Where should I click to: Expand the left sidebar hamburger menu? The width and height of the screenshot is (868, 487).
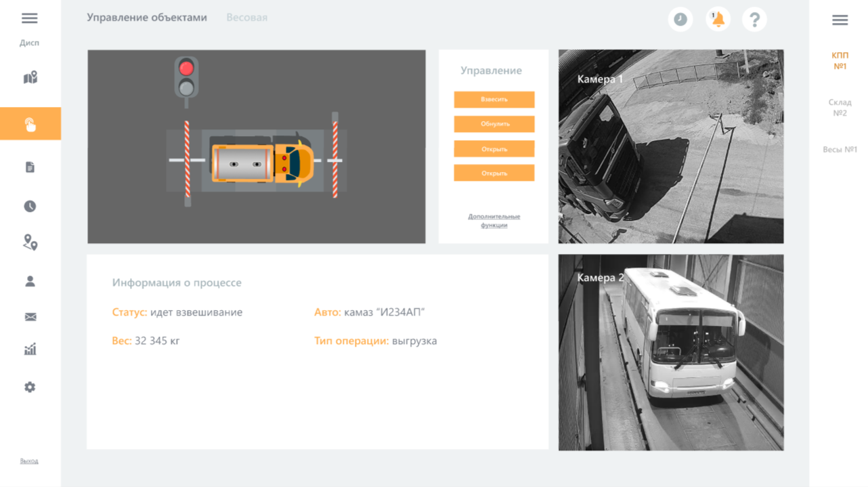coord(30,18)
